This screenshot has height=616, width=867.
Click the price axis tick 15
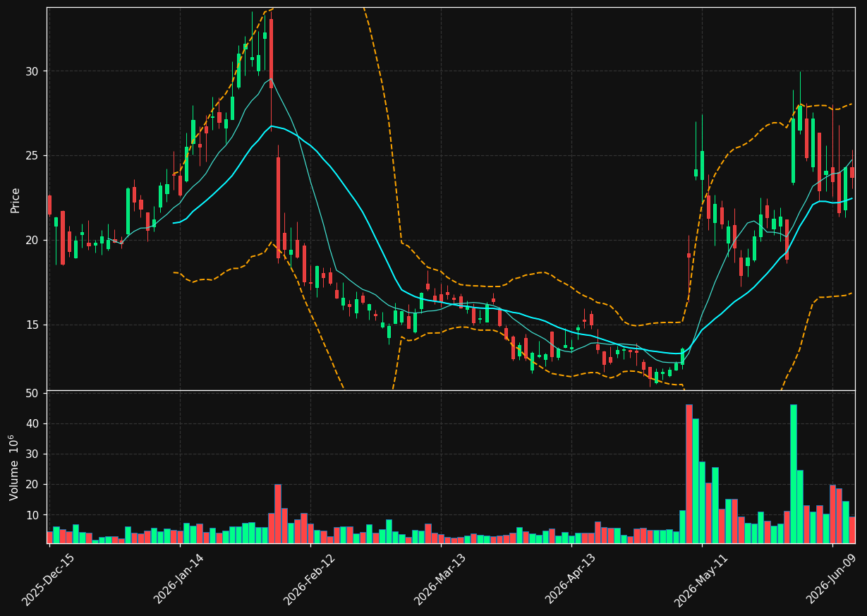(x=32, y=325)
